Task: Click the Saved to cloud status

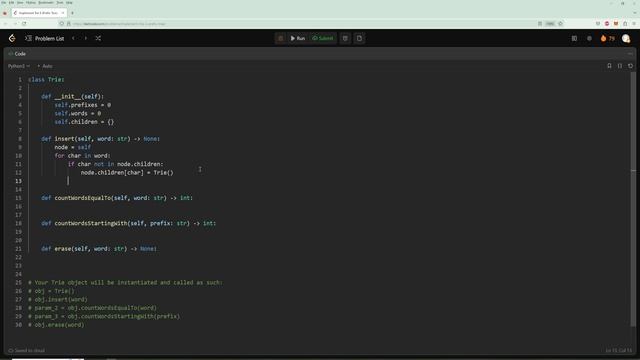Action: pyautogui.click(x=27, y=350)
